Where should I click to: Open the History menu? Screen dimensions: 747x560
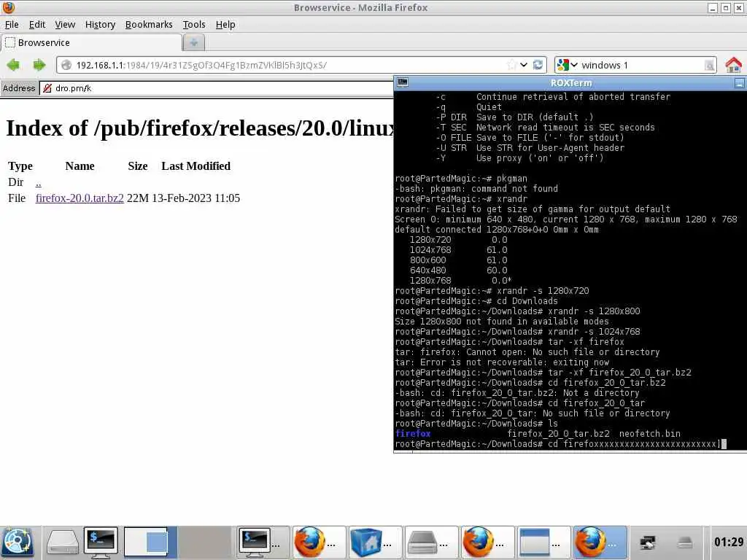100,24
